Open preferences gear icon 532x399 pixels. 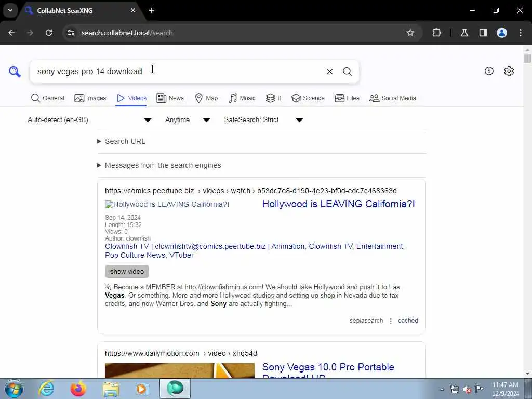(509, 71)
